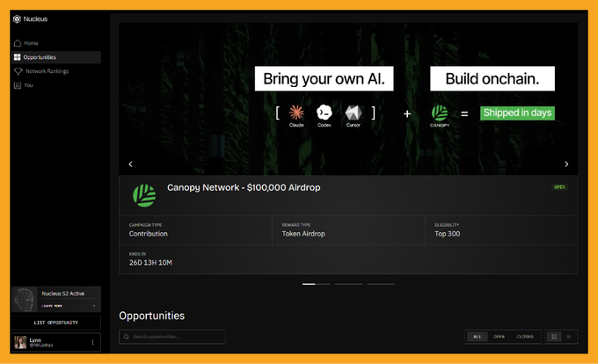Click the You profile icon
The image size is (598, 364).
tap(18, 85)
